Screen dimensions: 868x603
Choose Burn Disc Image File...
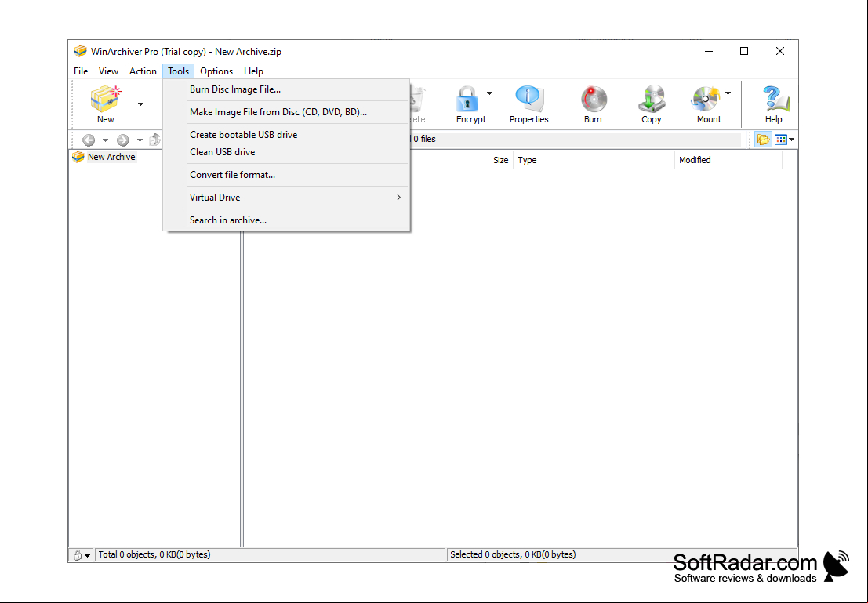[x=287, y=89]
